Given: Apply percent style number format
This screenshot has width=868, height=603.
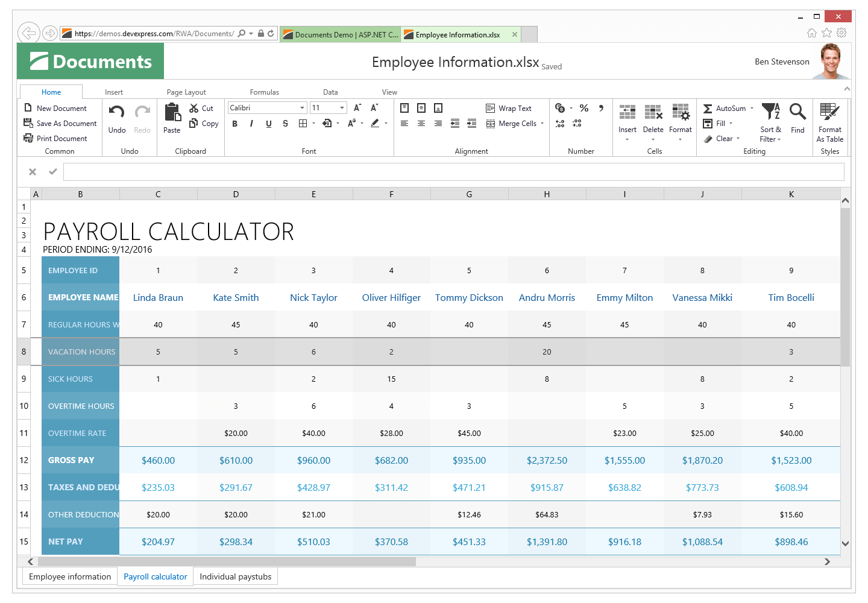Looking at the screenshot, I should 583,109.
